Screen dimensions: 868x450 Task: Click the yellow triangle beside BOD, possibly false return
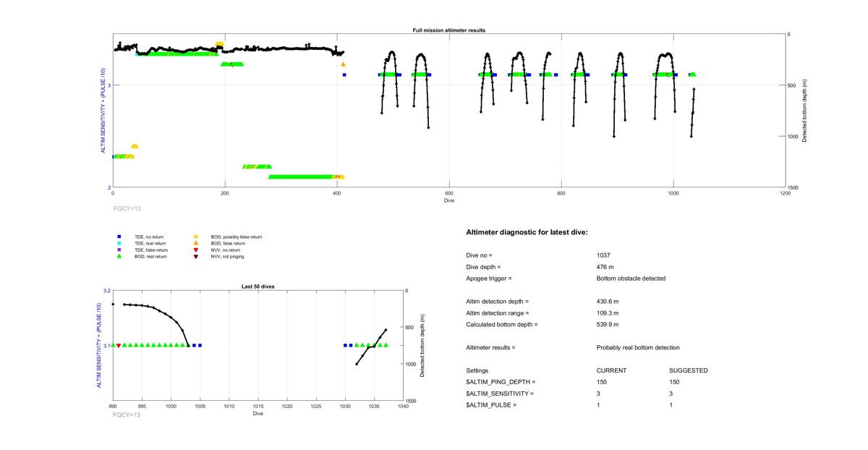pyautogui.click(x=195, y=237)
